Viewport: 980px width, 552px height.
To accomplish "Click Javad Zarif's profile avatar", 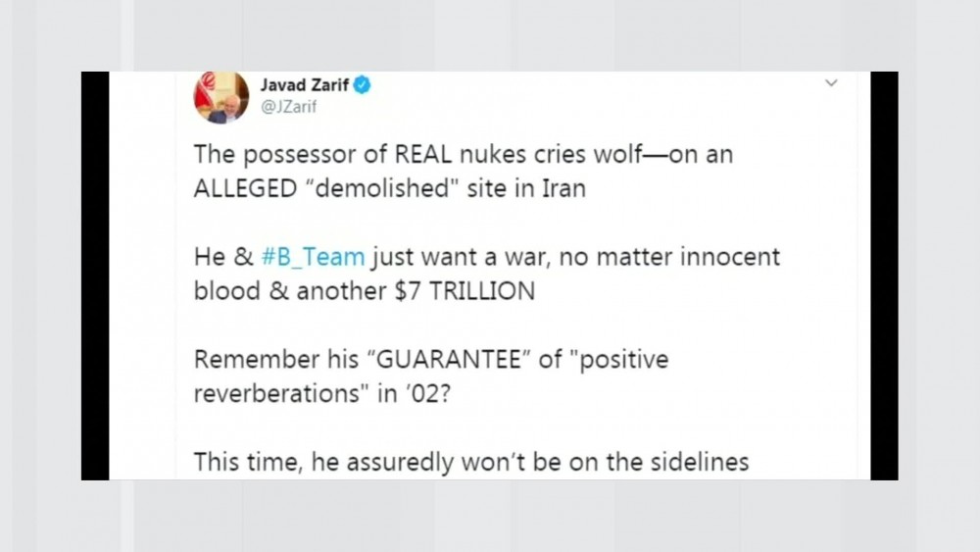I will 222,96.
